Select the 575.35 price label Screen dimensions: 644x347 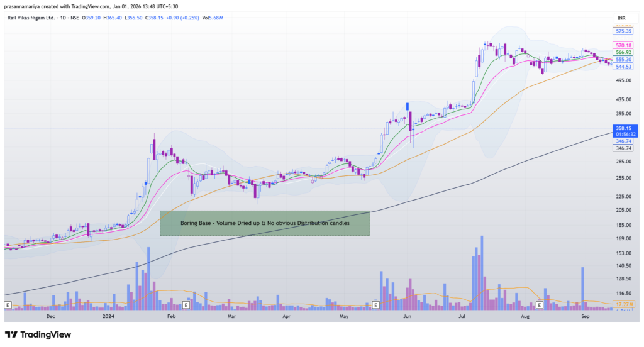(x=623, y=30)
